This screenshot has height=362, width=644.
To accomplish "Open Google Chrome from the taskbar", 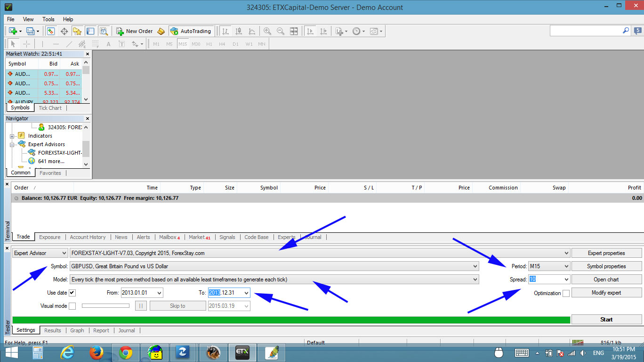I will [x=125, y=353].
